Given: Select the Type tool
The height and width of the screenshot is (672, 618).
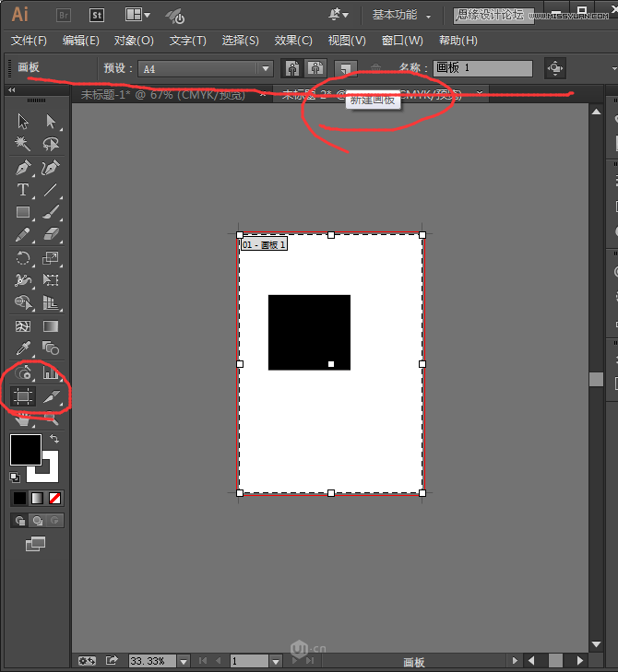Looking at the screenshot, I should [x=23, y=190].
